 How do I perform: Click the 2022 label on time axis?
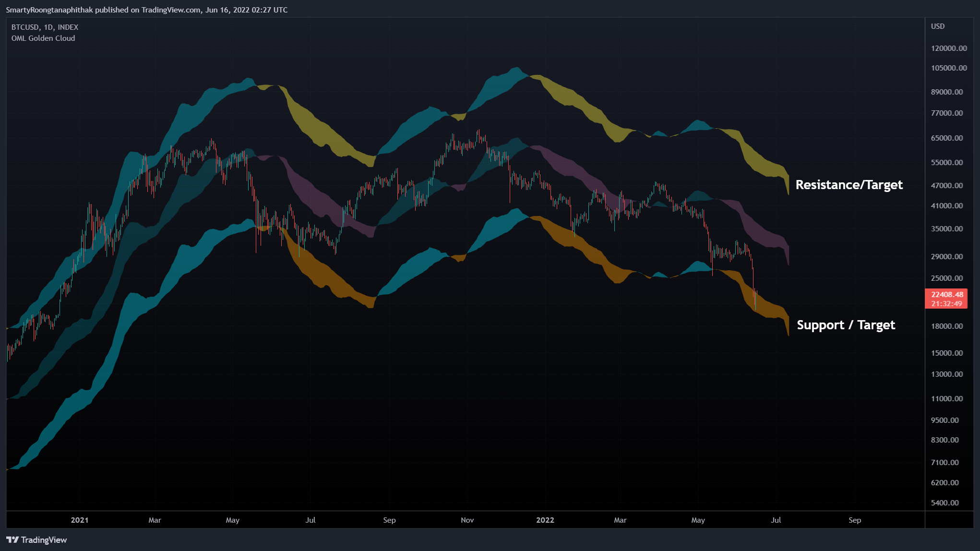click(545, 520)
